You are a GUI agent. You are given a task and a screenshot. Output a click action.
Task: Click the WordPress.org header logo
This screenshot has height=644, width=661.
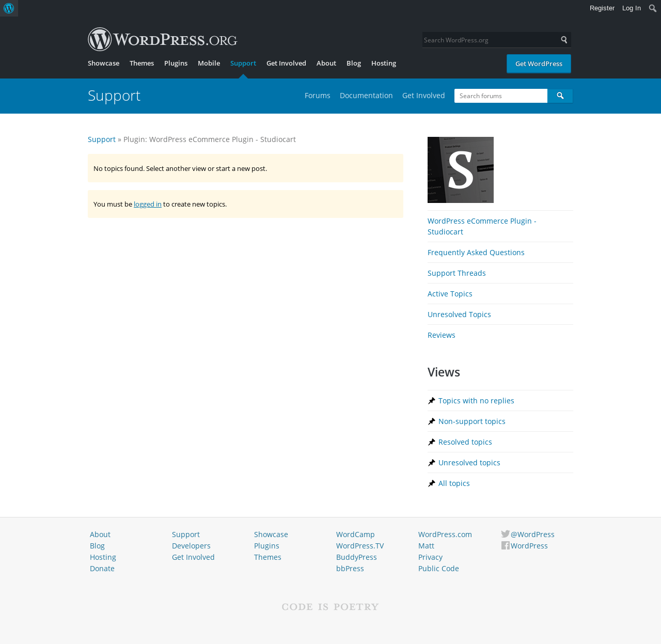coord(162,39)
